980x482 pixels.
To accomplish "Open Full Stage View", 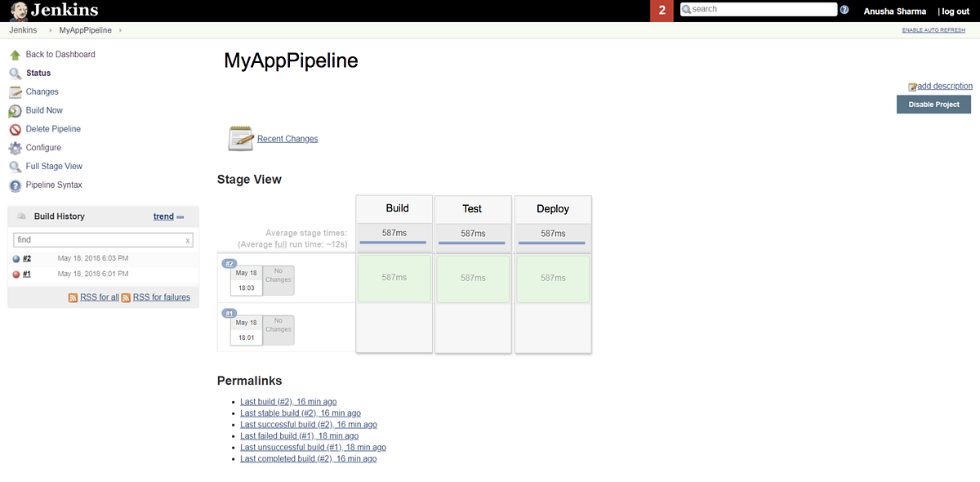I will pyautogui.click(x=54, y=167).
